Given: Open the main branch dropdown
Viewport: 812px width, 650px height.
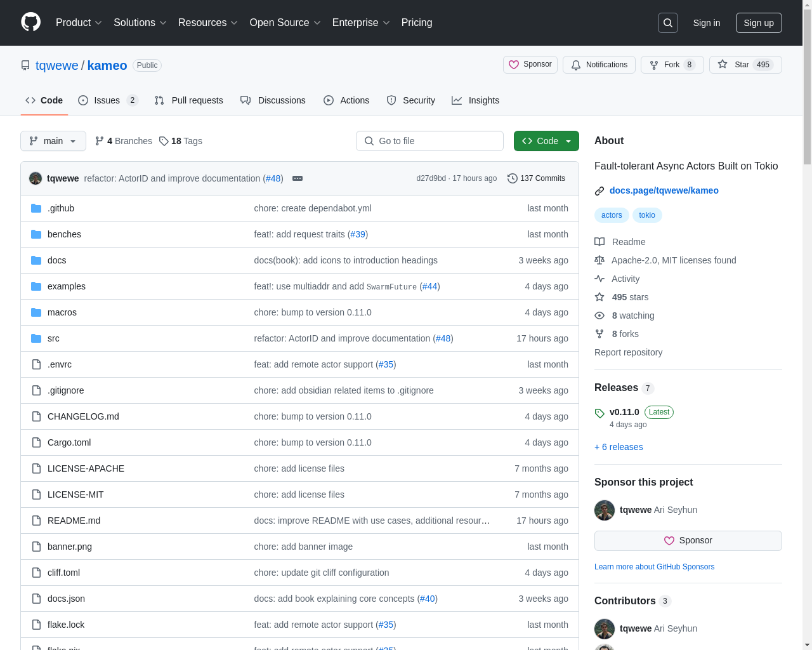Looking at the screenshot, I should click(53, 141).
